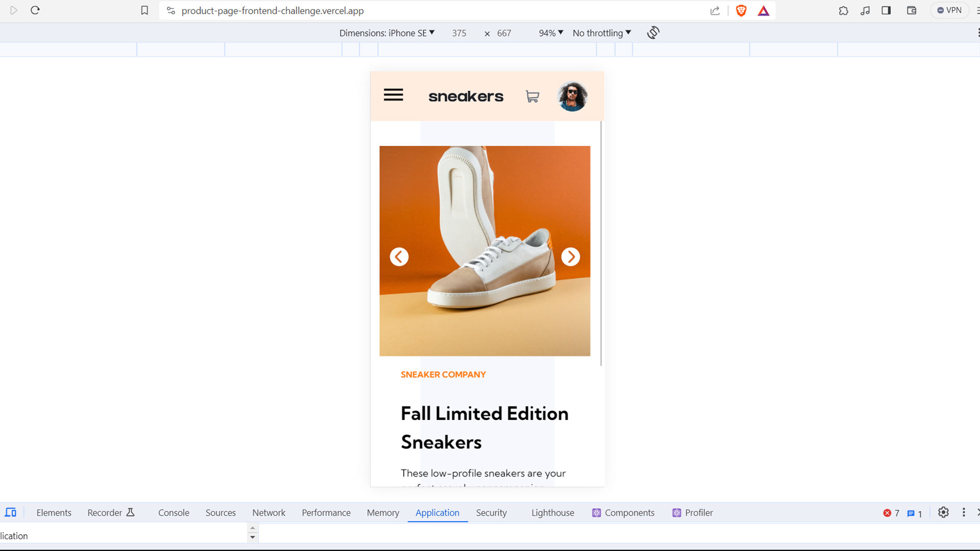Open the shopping cart icon
Screen dimensions: 980x551
(532, 96)
